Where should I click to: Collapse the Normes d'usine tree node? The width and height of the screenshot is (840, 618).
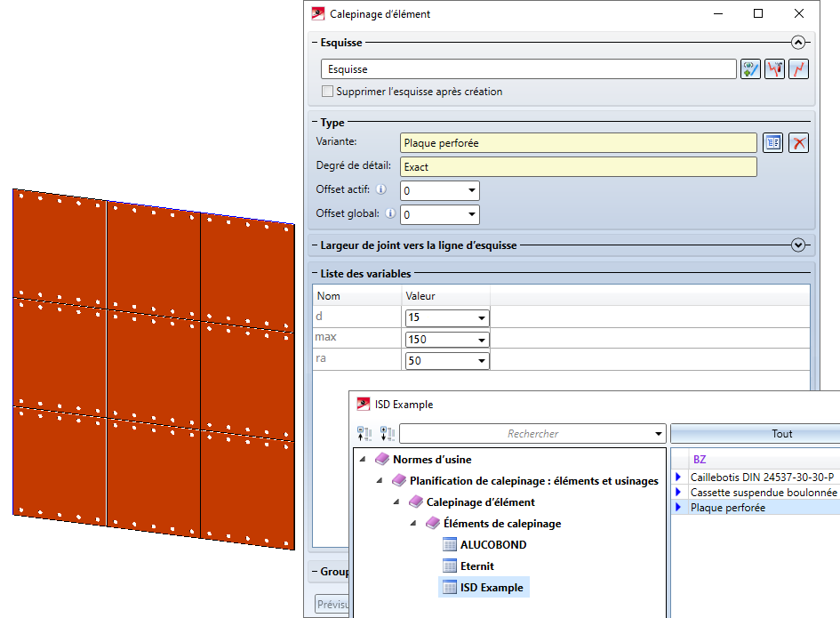click(363, 460)
